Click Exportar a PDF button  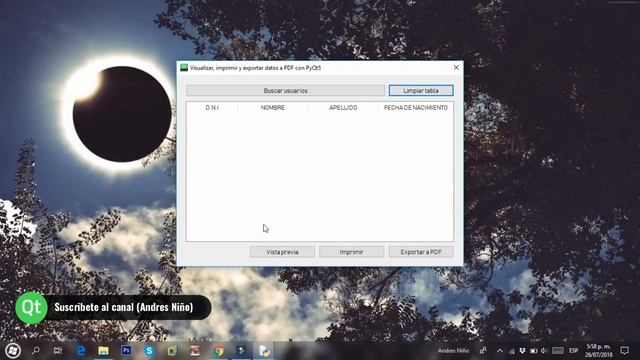[421, 252]
